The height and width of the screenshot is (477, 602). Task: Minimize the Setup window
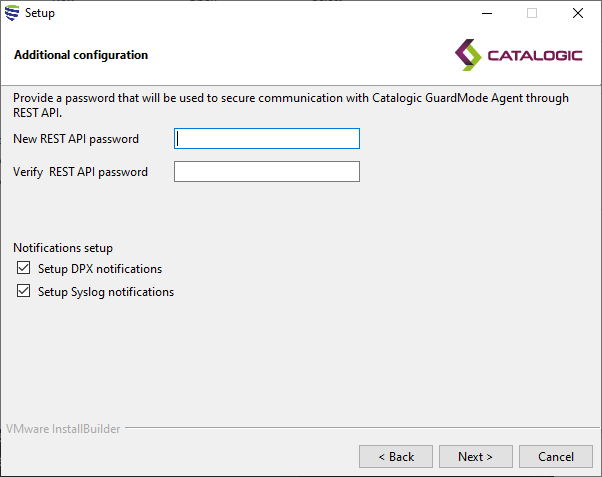click(486, 13)
